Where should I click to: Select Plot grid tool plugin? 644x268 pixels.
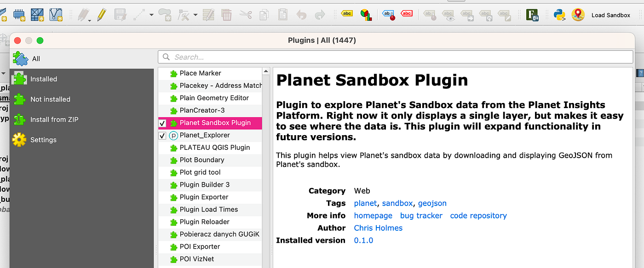pyautogui.click(x=210, y=172)
